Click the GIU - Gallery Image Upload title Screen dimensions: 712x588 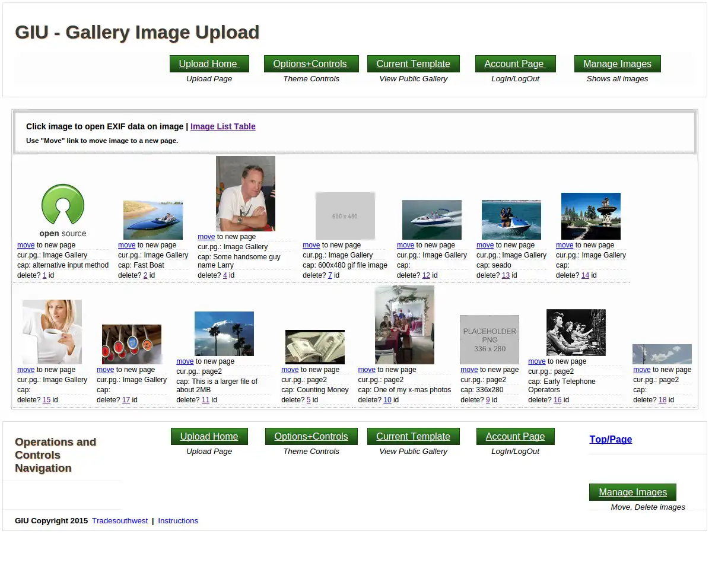[137, 32]
